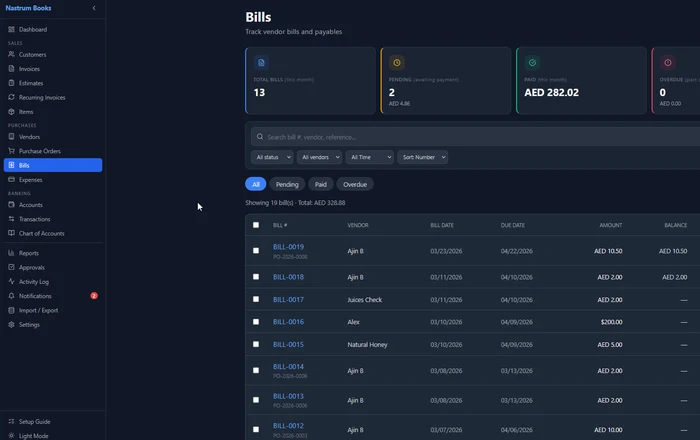Click the Chart of Accounts icon
The height and width of the screenshot is (440, 700).
pos(11,233)
